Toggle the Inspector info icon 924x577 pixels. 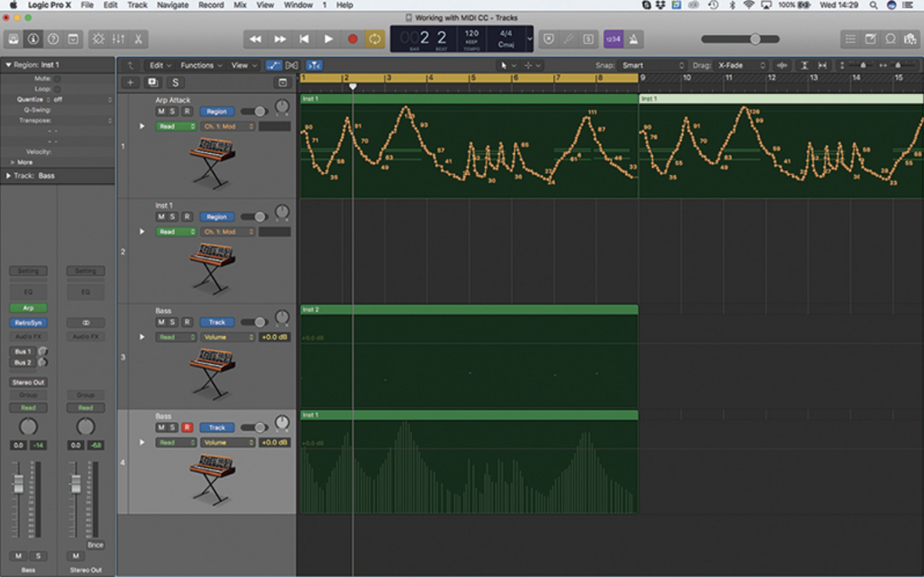pyautogui.click(x=33, y=39)
